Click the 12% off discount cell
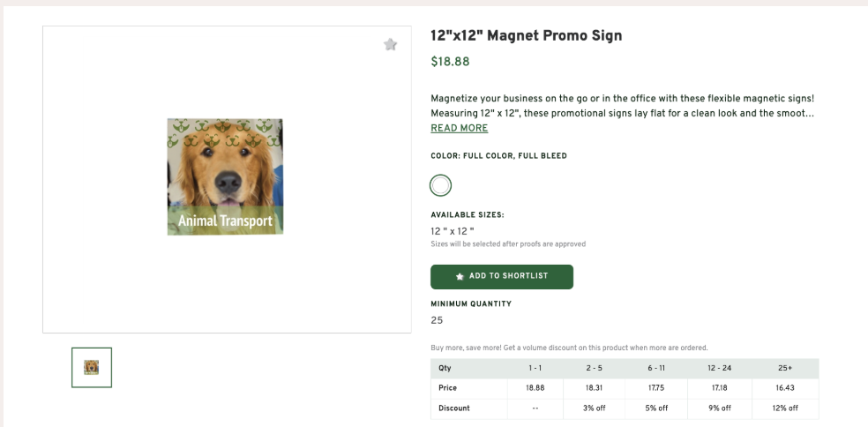The image size is (868, 427). pos(784,408)
